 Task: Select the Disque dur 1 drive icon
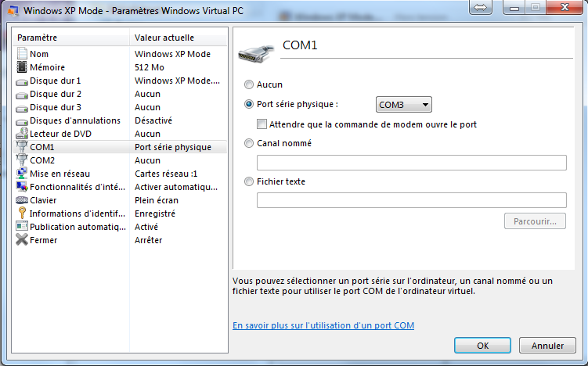(22, 81)
